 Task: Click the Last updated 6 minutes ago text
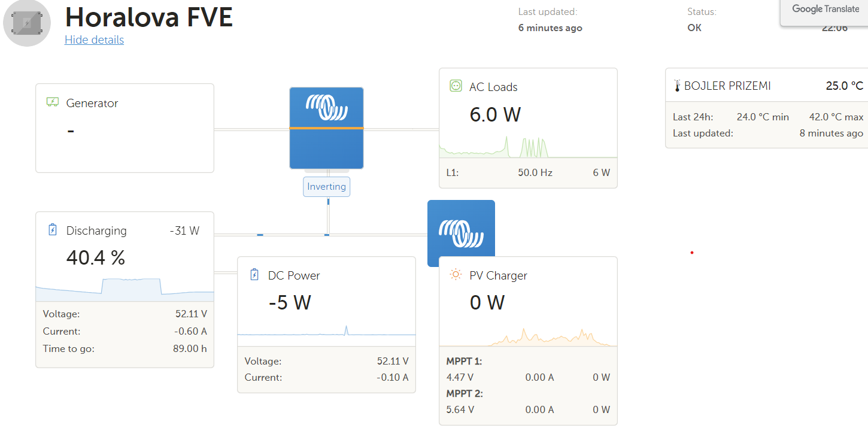point(550,28)
